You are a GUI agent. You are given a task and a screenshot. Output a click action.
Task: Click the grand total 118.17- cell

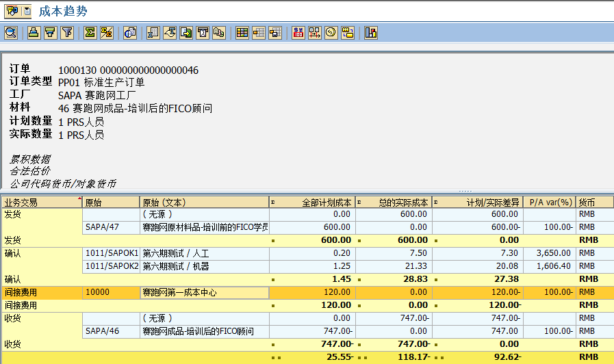click(394, 357)
